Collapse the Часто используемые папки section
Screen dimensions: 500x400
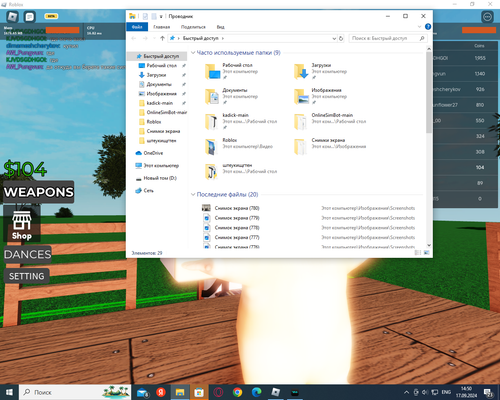(x=193, y=53)
